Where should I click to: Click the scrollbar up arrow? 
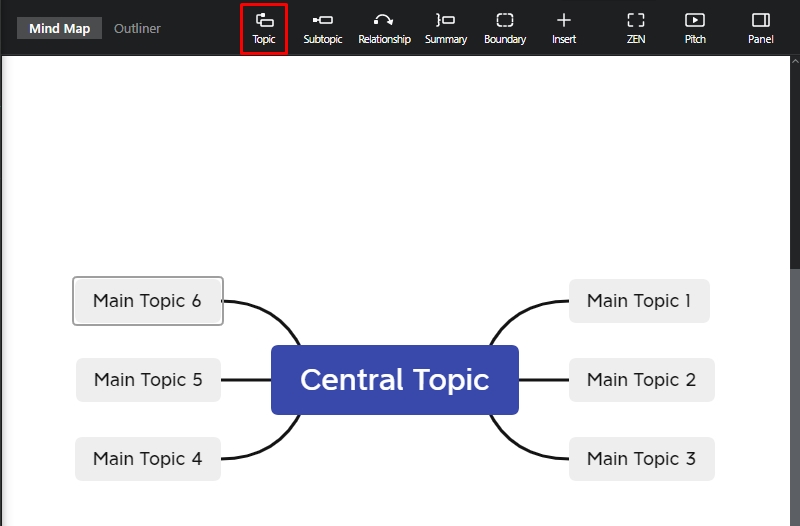pyautogui.click(x=795, y=61)
